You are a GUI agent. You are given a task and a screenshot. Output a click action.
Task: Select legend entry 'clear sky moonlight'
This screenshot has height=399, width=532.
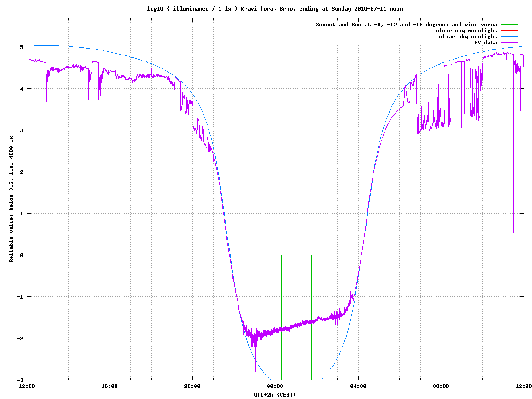point(466,31)
